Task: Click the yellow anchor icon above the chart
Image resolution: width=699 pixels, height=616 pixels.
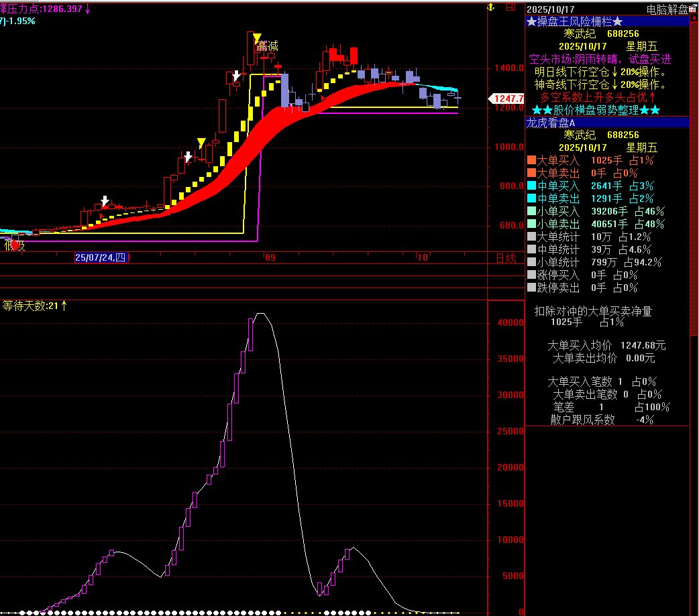Action: (x=490, y=7)
